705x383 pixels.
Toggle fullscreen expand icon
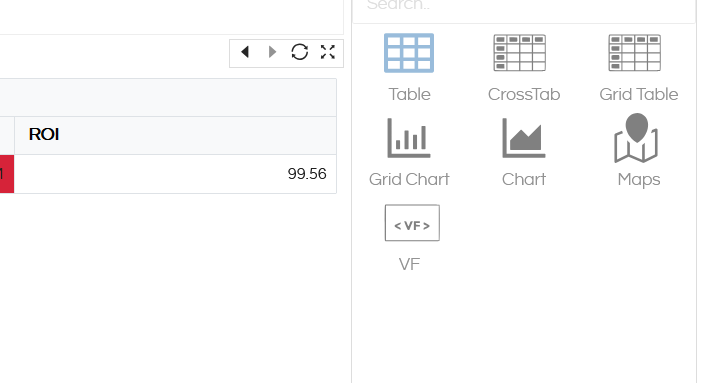pyautogui.click(x=328, y=52)
